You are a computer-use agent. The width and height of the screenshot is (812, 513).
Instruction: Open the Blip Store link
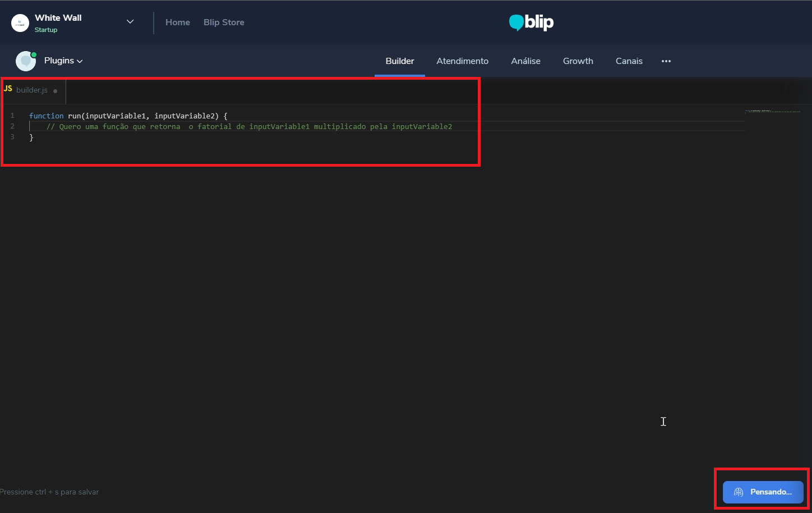point(224,22)
